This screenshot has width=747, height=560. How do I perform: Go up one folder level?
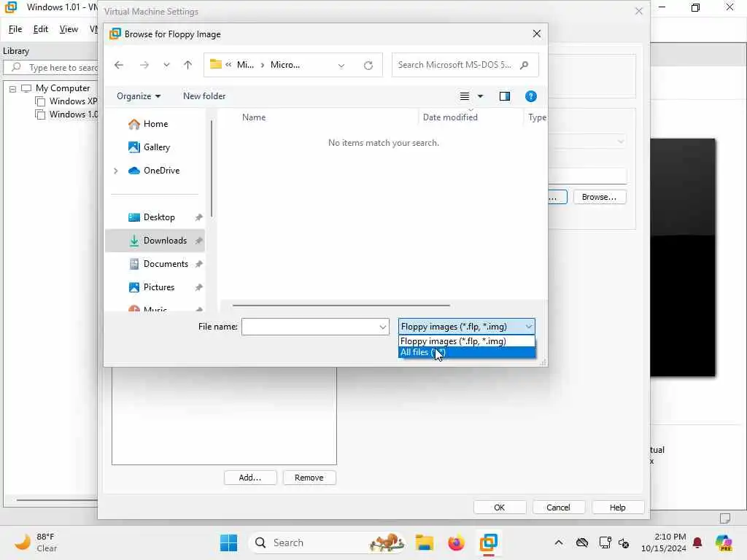click(x=187, y=65)
